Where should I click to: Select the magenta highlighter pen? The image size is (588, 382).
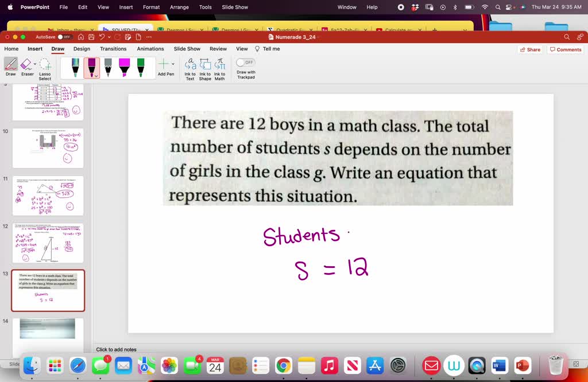tap(123, 67)
